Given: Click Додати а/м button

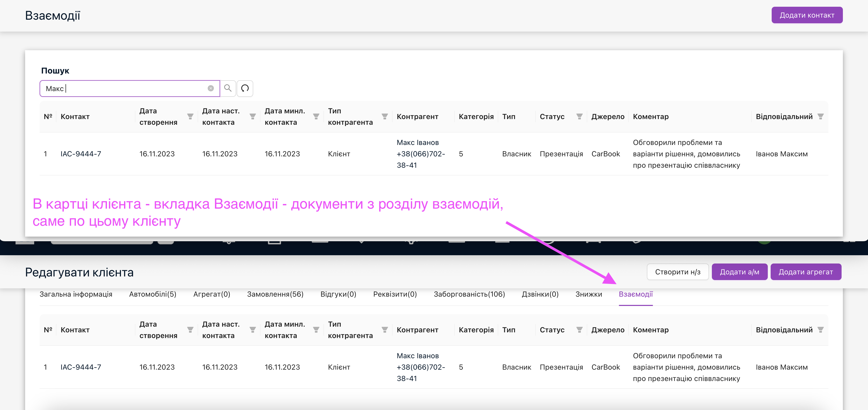Looking at the screenshot, I should [741, 272].
